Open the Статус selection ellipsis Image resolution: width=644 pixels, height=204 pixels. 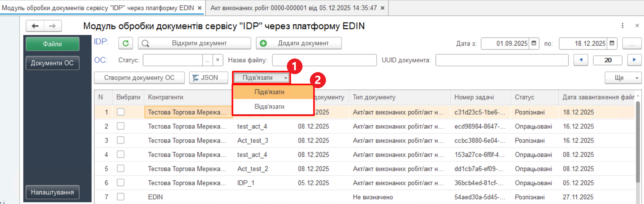[208, 60]
